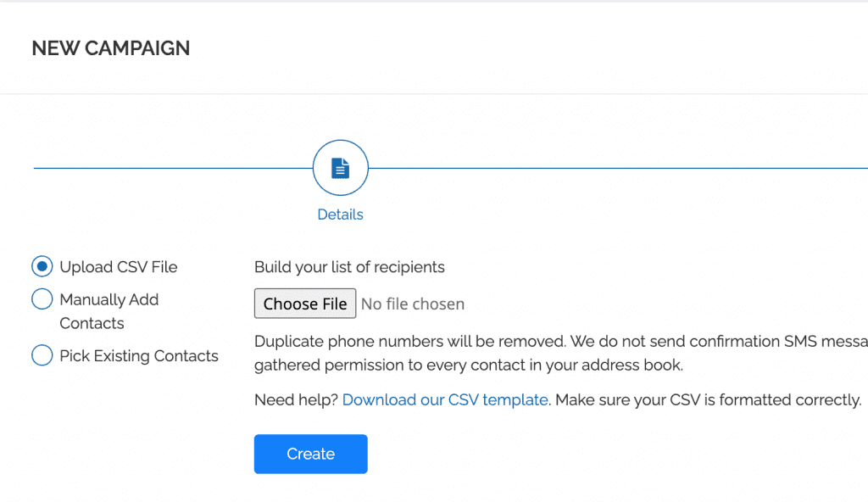Click the Need help? text
Screen dimensions: 868x502
(296, 399)
